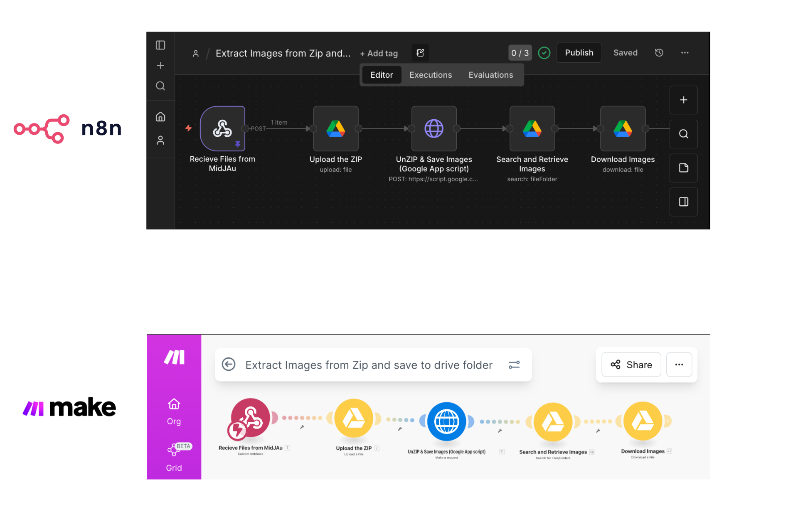
Task: Open Make's three-dots more menu
Action: [x=679, y=365]
